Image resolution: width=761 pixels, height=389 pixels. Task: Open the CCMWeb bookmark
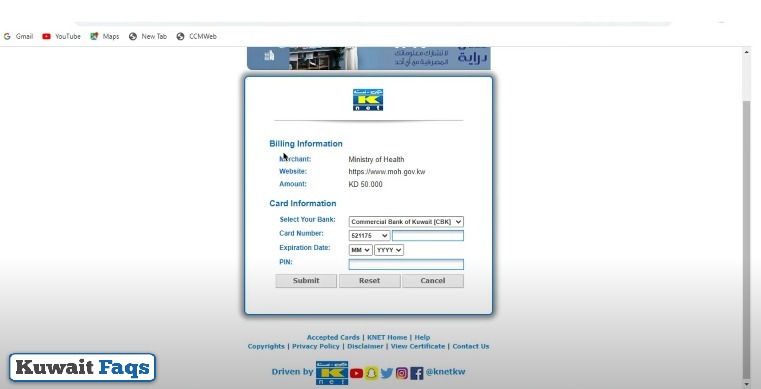[197, 36]
